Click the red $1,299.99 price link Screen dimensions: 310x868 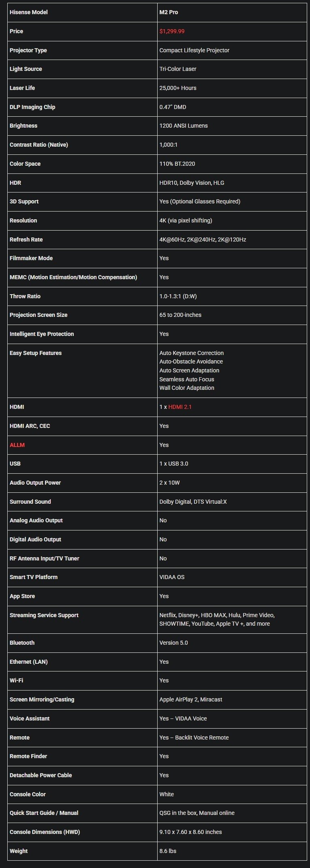tap(172, 31)
